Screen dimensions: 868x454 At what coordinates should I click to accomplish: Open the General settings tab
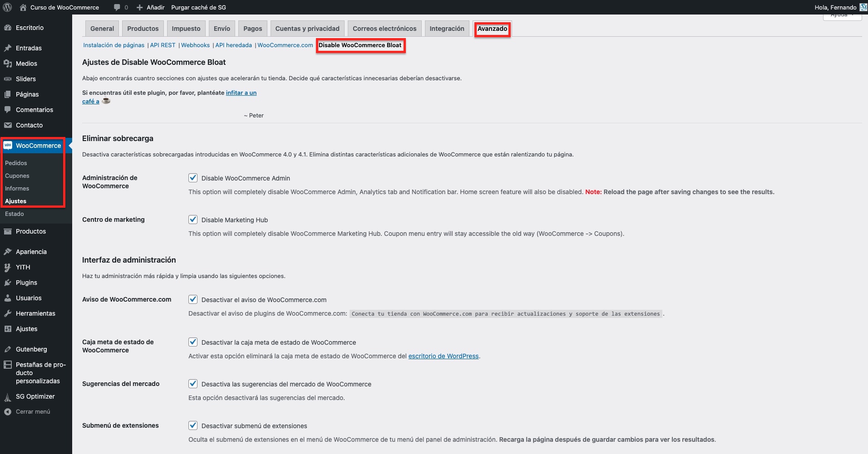coord(102,29)
